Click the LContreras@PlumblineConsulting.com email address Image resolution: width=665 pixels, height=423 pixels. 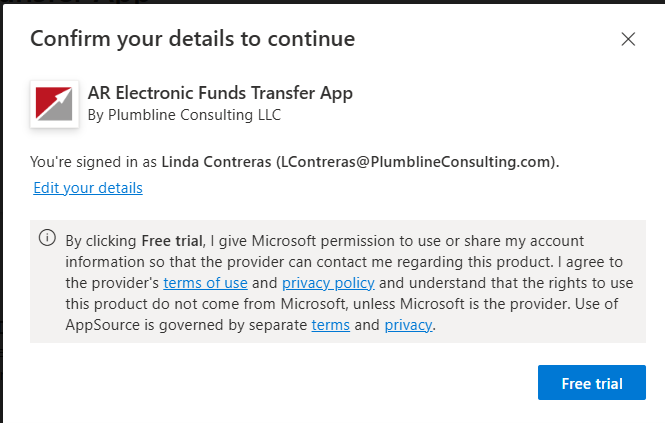click(x=416, y=162)
